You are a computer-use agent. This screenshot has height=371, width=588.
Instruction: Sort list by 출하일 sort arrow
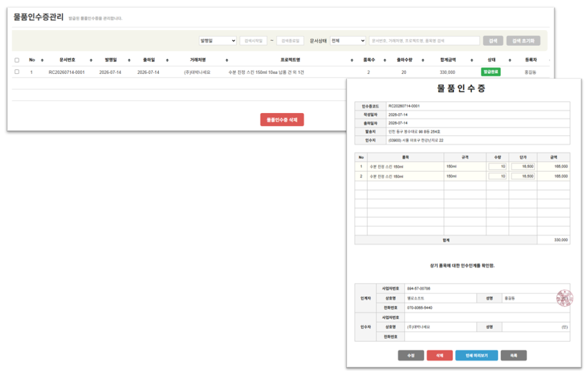tap(167, 60)
